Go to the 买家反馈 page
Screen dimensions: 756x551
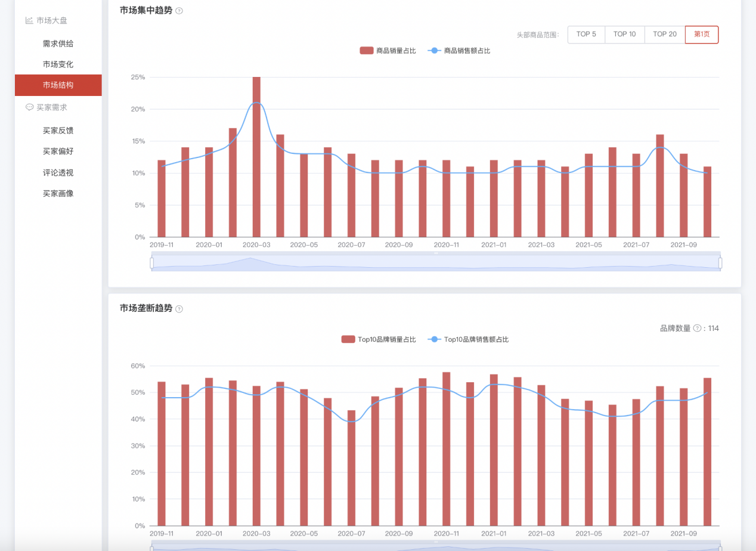pyautogui.click(x=58, y=131)
